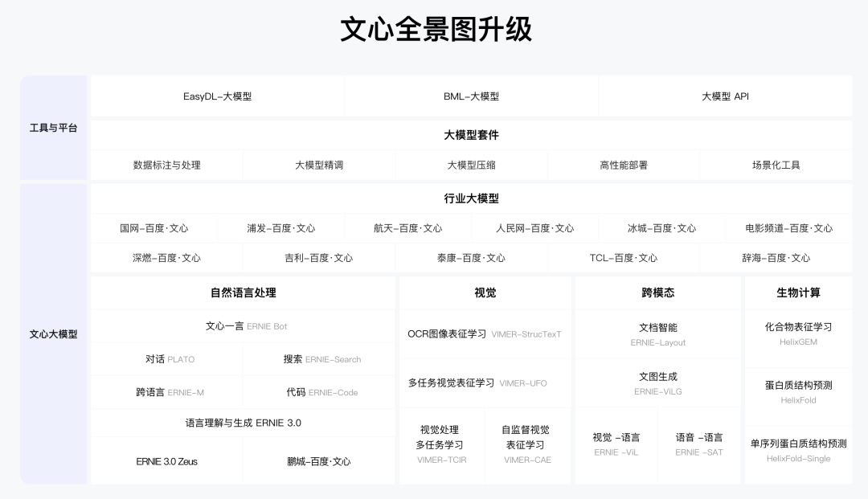Viewport: 868px width, 499px height.
Task: Select 大模型压缩 cell
Action: tap(471, 165)
